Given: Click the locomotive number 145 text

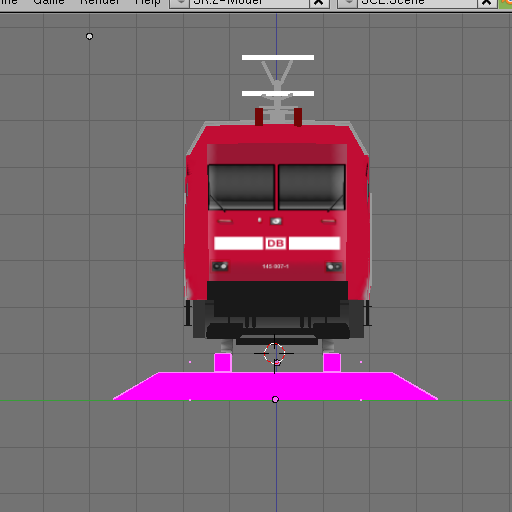Looking at the screenshot, I should [275, 266].
